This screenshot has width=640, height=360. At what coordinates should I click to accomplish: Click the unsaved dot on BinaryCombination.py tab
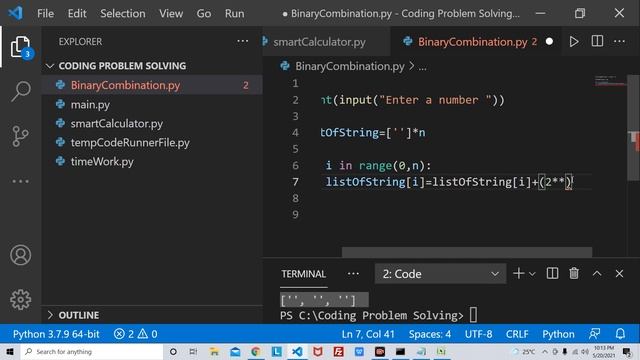pyautogui.click(x=549, y=42)
